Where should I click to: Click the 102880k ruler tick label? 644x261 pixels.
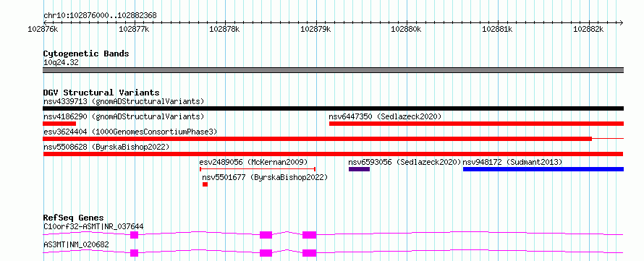tap(407, 30)
